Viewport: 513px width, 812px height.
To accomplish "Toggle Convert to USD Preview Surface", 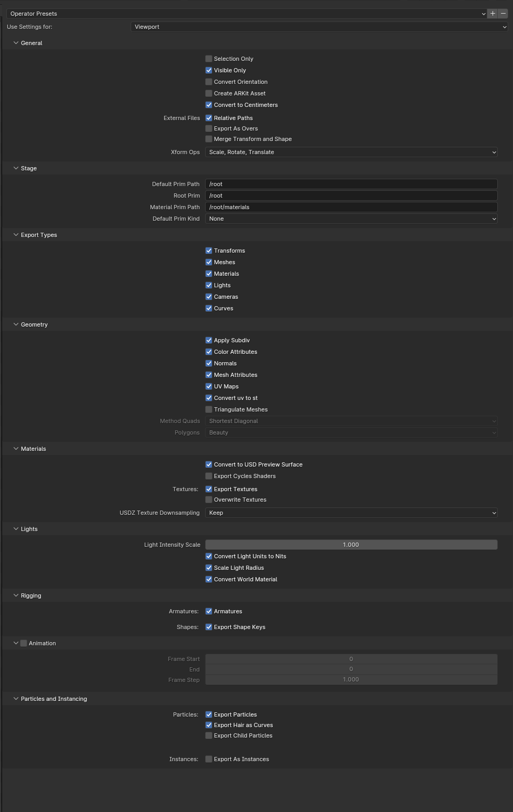I will 209,464.
